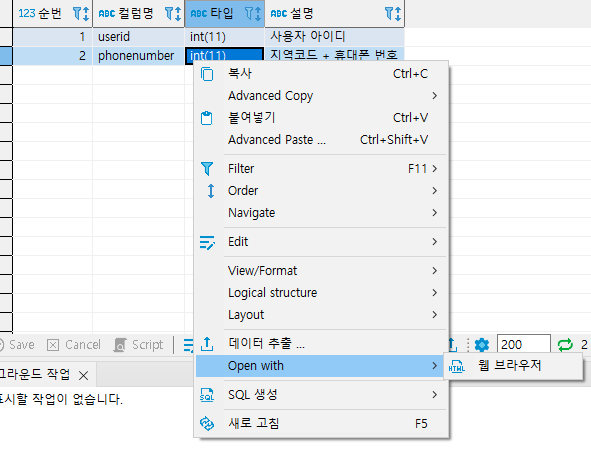Expand SQL 생성 submenu

(x=321, y=395)
